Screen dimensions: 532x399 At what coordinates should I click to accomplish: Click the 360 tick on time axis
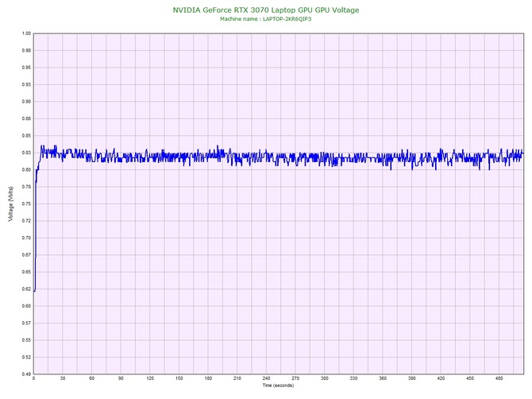(383, 378)
